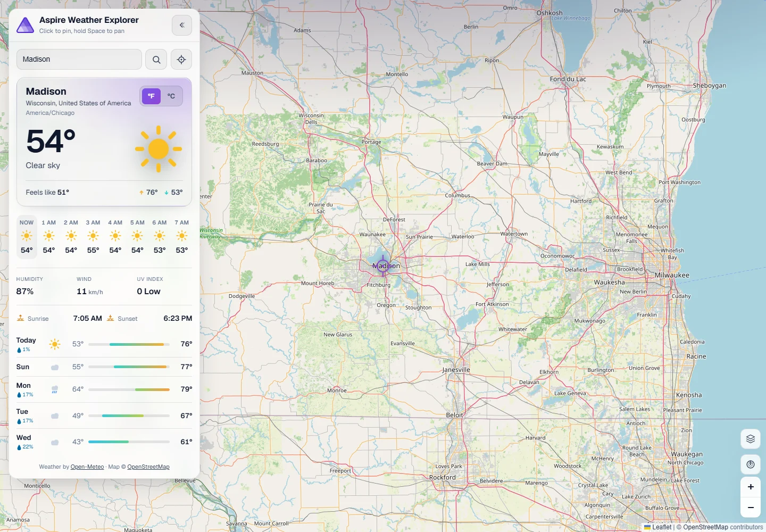Select the 3 AM hourly forecast slot
The image size is (766, 532).
pyautogui.click(x=93, y=237)
